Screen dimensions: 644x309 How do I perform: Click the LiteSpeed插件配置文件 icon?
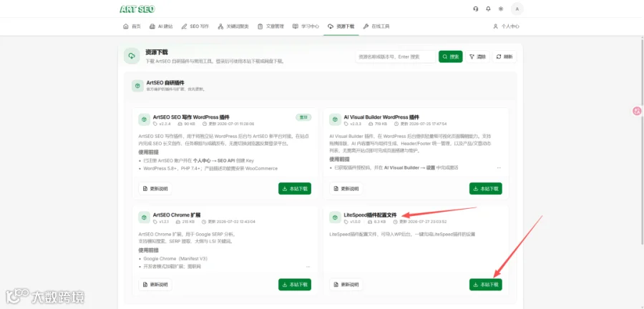coord(335,217)
